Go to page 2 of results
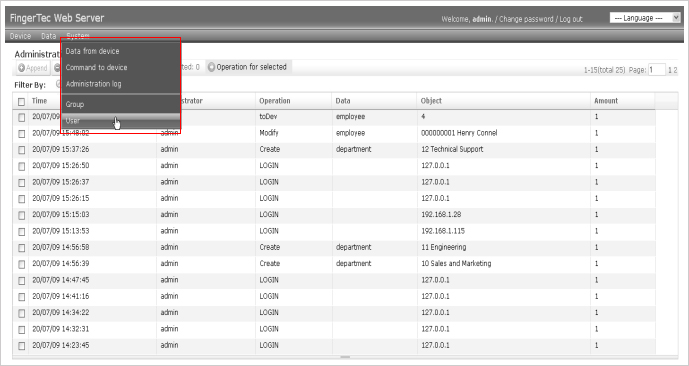689x366 pixels. pos(675,70)
